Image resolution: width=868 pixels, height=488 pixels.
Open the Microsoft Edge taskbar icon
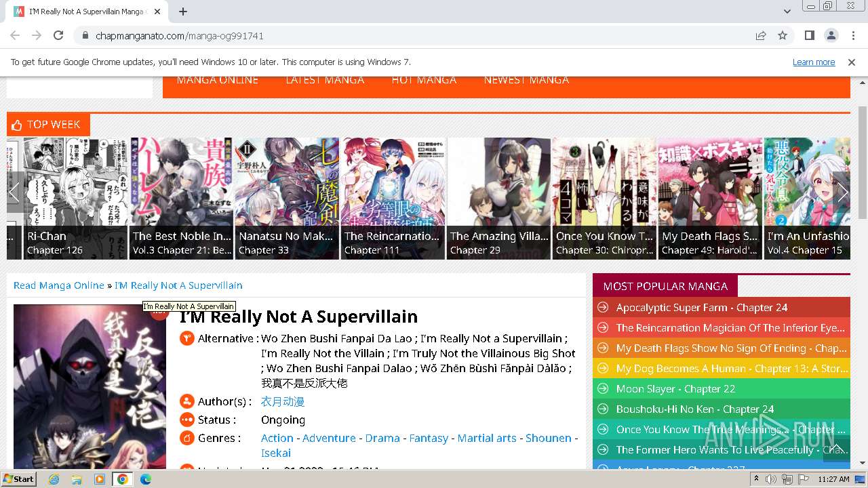[x=145, y=479]
